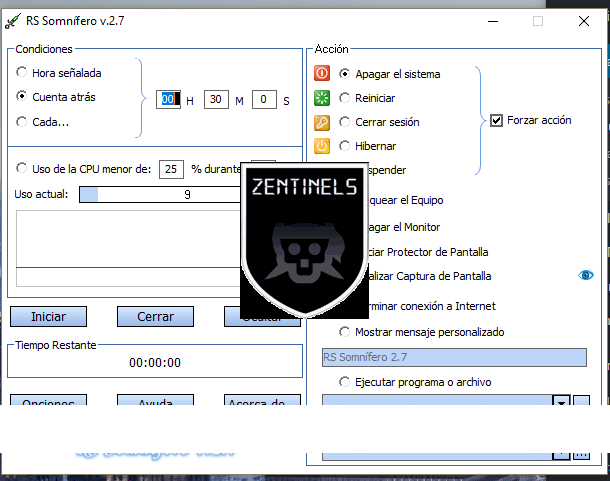Viewport: 610px width, 481px height.
Task: Click the Suspender action label
Action: 387,170
